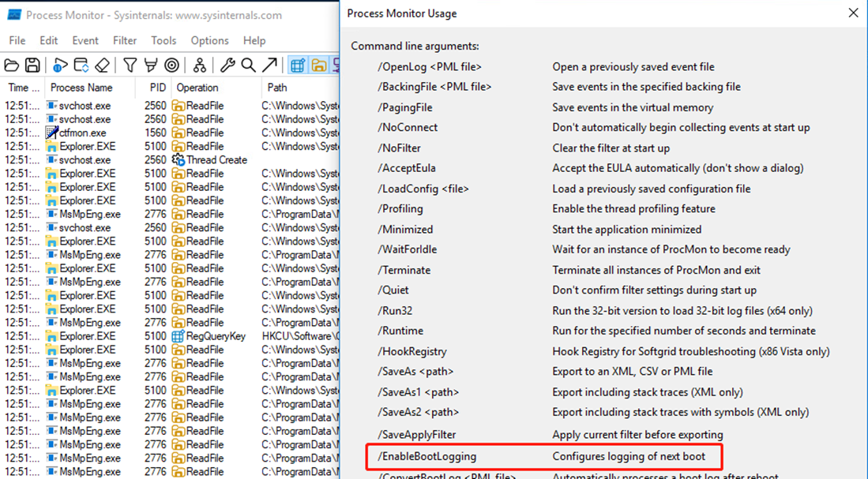The image size is (868, 479).
Task: Click the Find magnifier icon
Action: (248, 65)
